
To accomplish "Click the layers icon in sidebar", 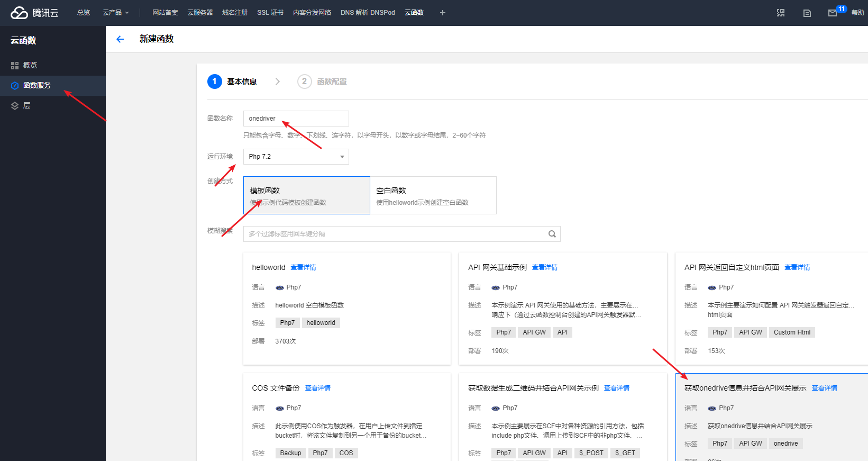I will [x=15, y=106].
